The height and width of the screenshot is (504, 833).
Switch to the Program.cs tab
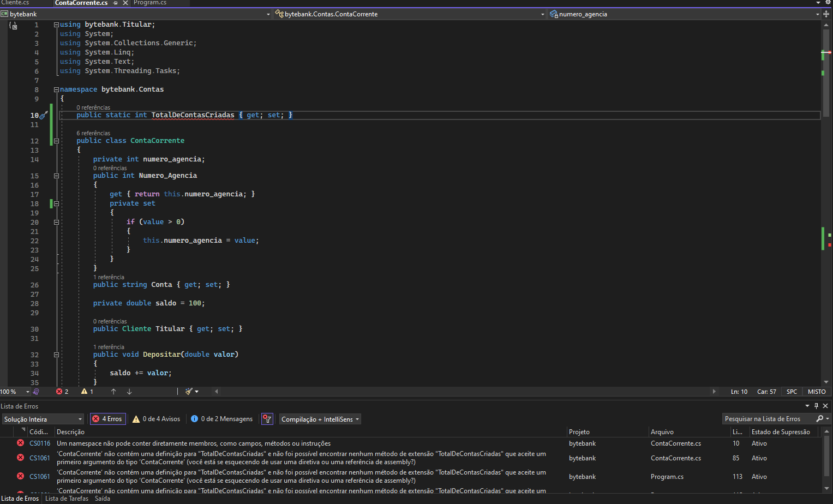click(x=150, y=3)
